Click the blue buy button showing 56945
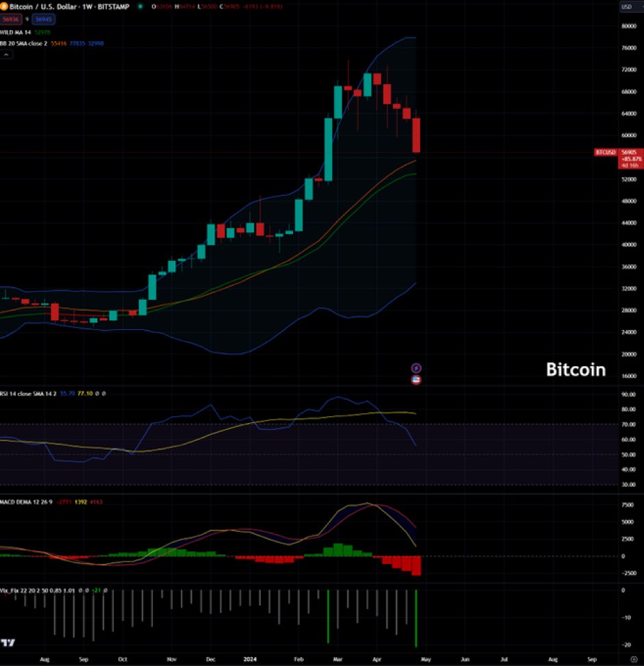The height and width of the screenshot is (666, 644). click(x=42, y=19)
